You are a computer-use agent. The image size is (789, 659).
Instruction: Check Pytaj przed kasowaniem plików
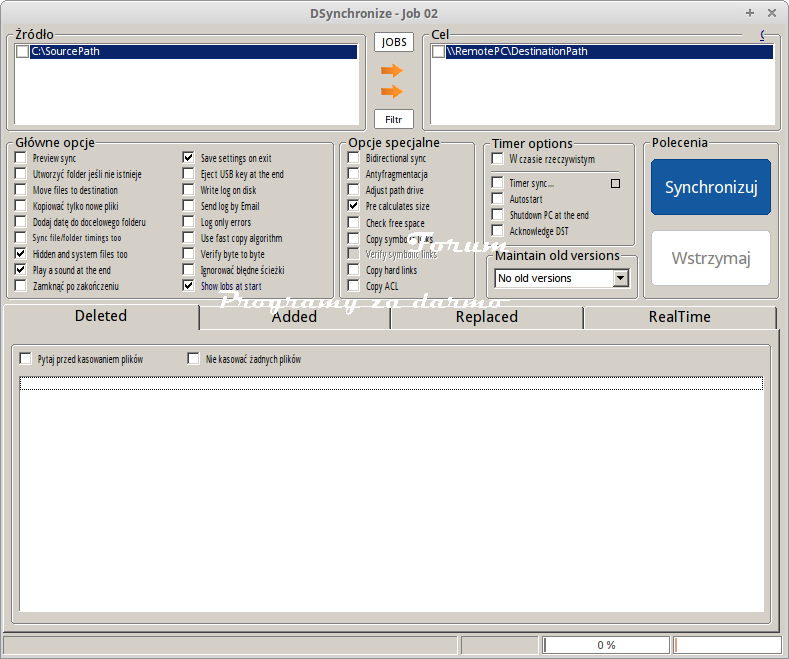25,359
